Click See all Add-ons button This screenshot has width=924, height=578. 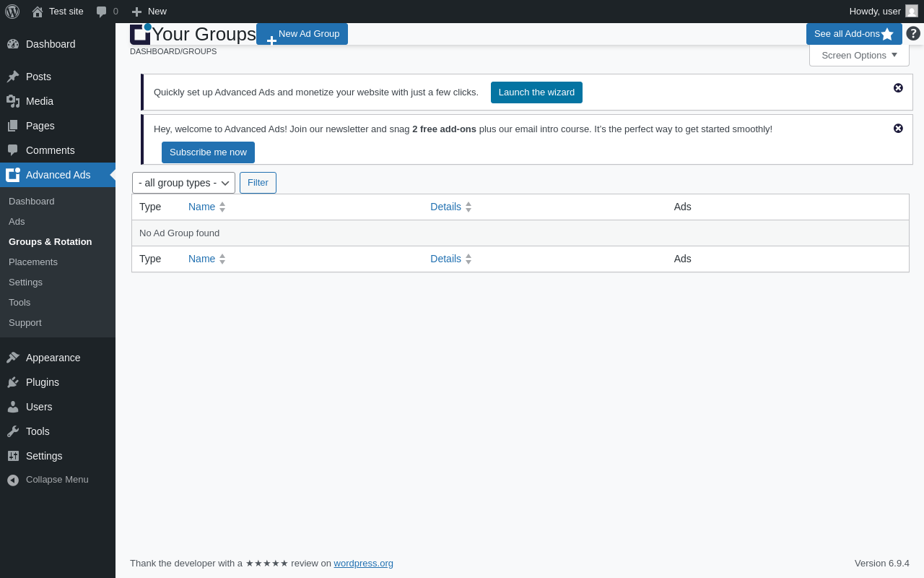point(854,34)
